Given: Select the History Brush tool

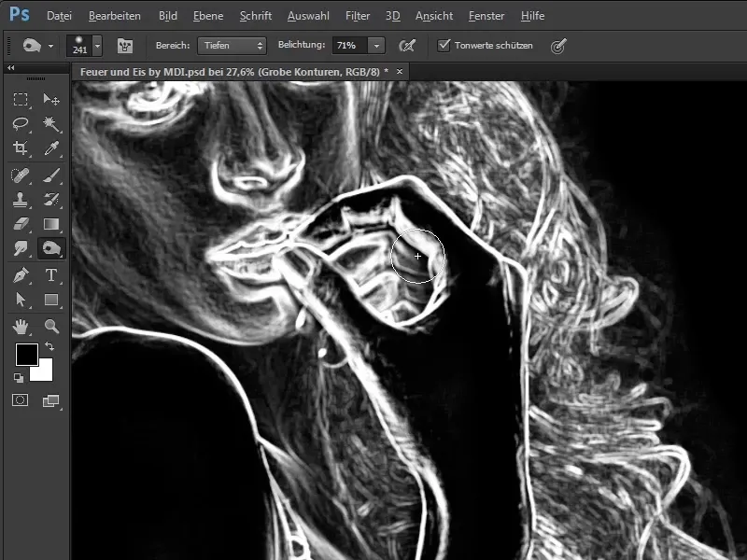Looking at the screenshot, I should [51, 200].
